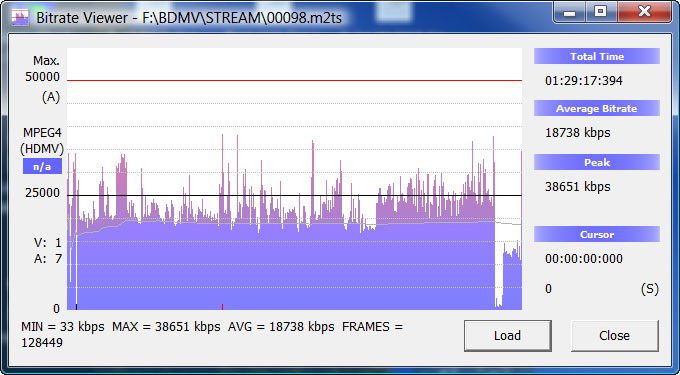680x375 pixels.
Task: Click the Cursor header
Action: point(597,235)
